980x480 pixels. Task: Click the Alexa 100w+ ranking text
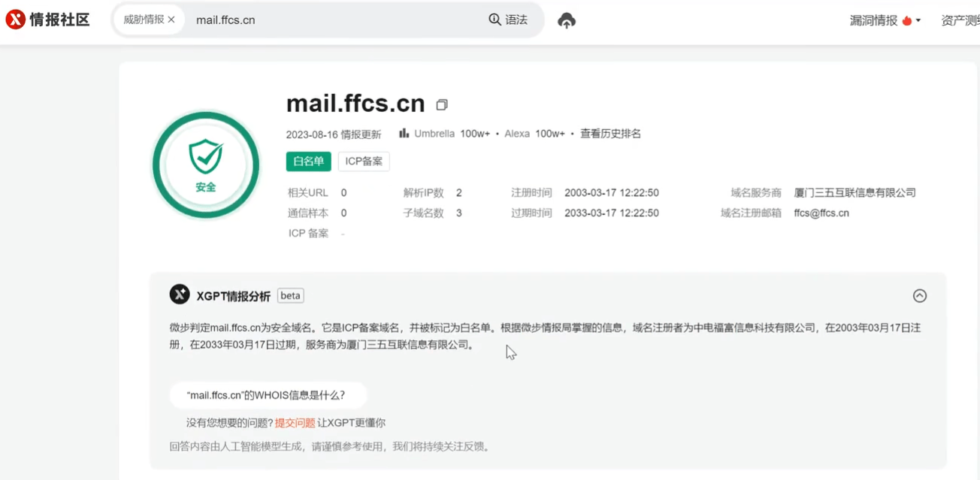534,134
